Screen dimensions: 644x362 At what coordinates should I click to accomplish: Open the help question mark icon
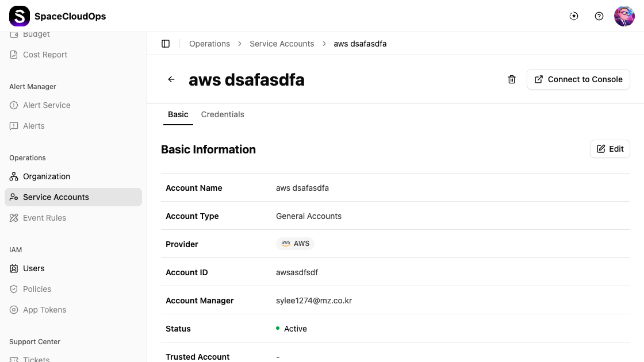599,16
